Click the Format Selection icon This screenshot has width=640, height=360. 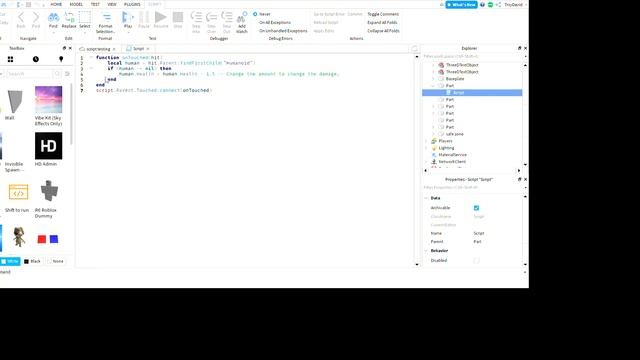106,17
